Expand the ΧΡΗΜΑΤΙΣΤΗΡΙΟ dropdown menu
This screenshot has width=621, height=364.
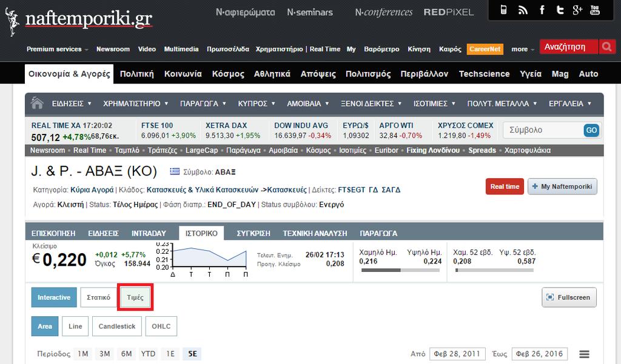tap(136, 104)
